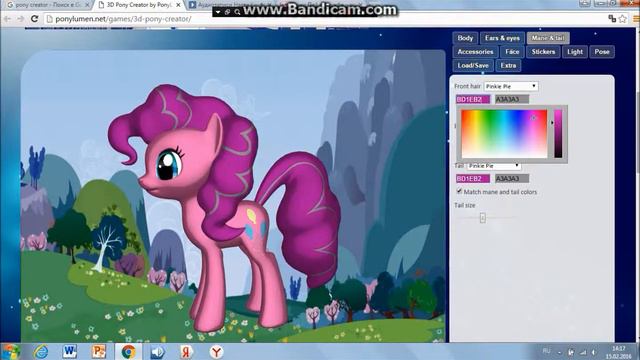The height and width of the screenshot is (360, 640).
Task: Open Internet Explorer from taskbar
Action: [x=41, y=352]
